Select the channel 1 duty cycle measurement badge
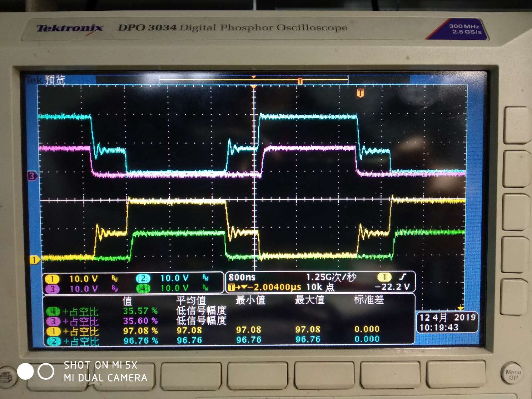 53,331
